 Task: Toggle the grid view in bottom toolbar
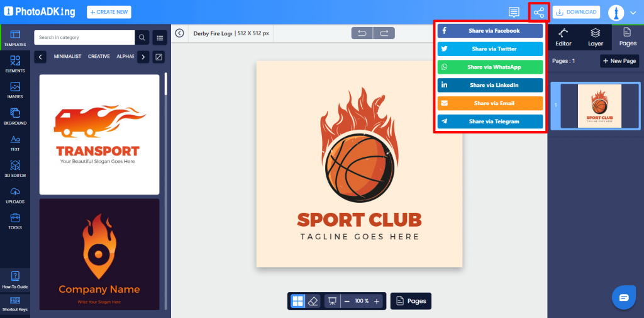(297, 301)
